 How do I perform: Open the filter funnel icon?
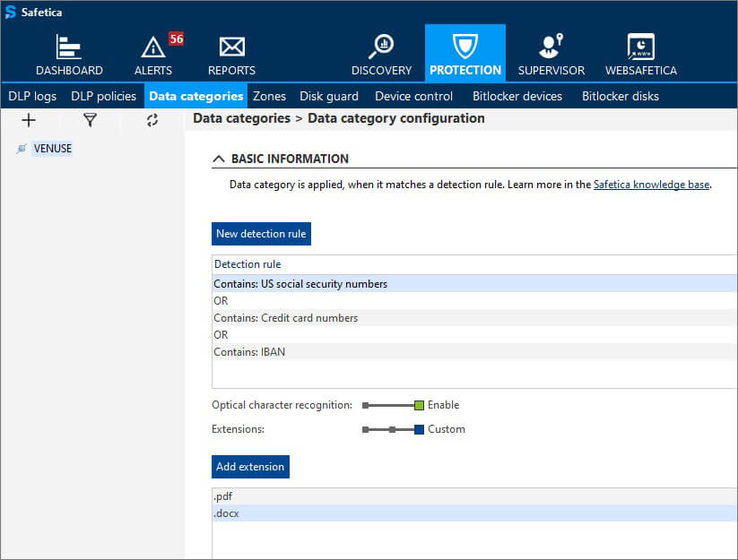[x=90, y=120]
